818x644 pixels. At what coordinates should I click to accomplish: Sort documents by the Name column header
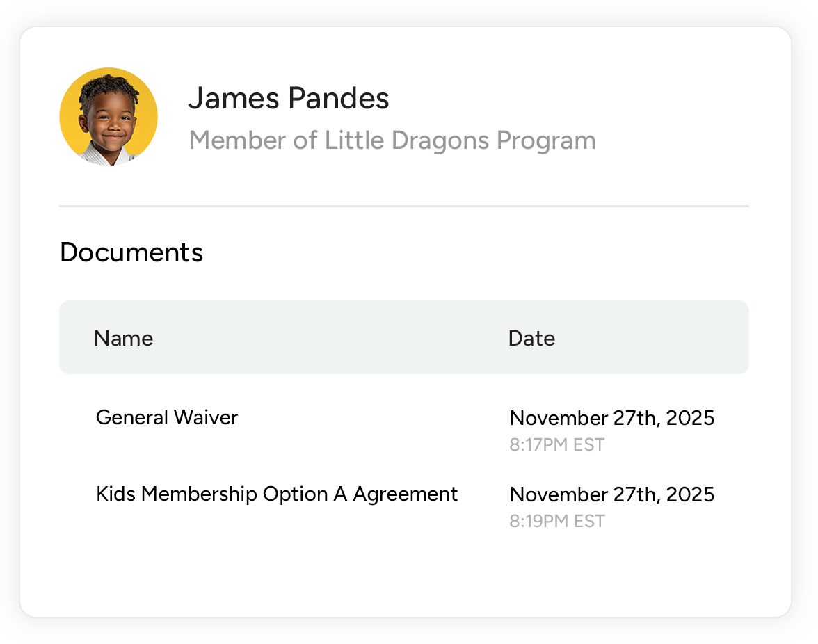(x=123, y=338)
